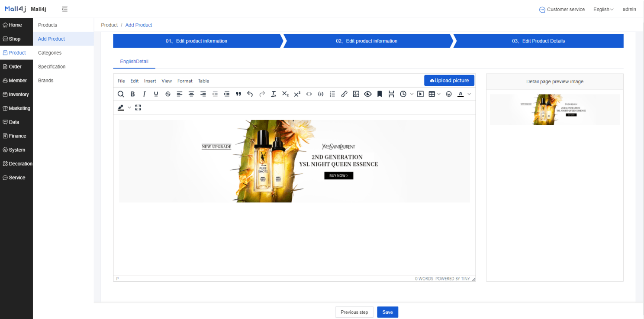Center align text in editor
The width and height of the screenshot is (644, 319).
[x=191, y=94]
